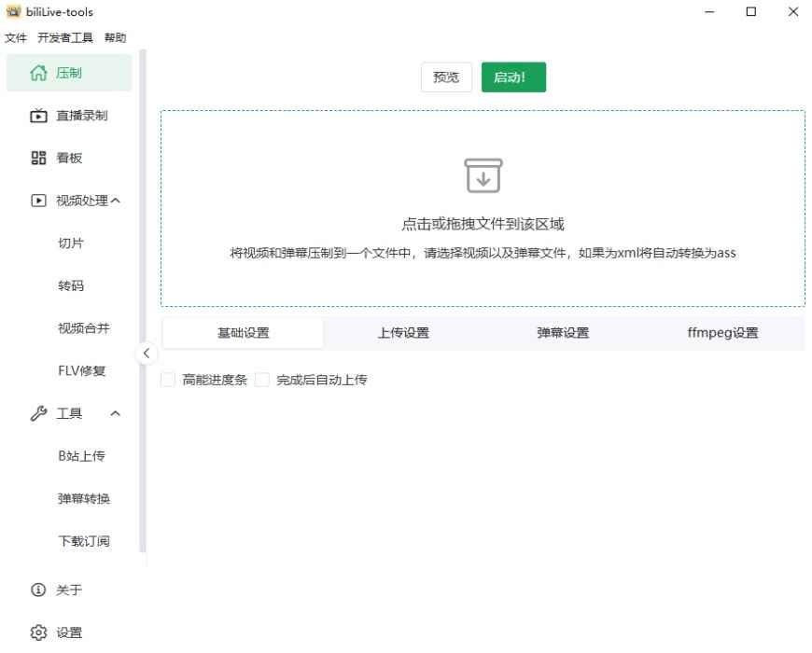Click the gear icon for 设置
The height and width of the screenshot is (653, 812).
(x=38, y=632)
